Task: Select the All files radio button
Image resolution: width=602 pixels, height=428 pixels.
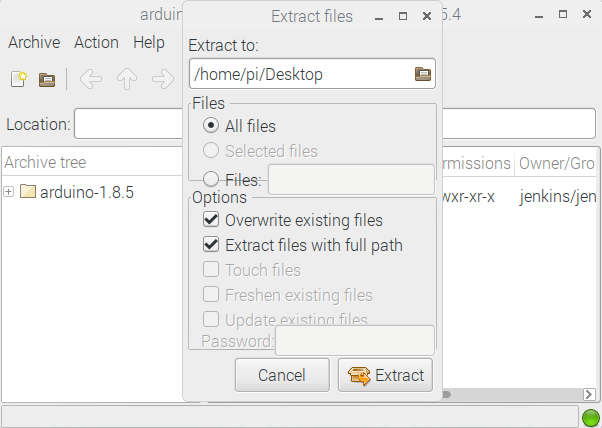Action: coord(211,126)
